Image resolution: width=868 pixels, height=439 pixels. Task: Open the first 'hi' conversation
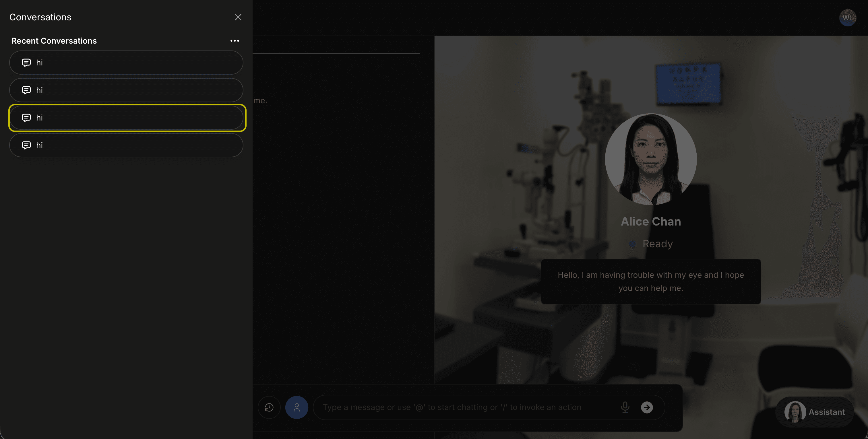126,63
